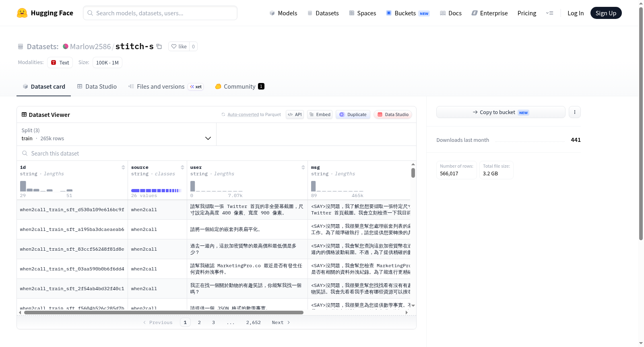Click the Embed button
This screenshot has height=347, width=644.
(x=320, y=114)
